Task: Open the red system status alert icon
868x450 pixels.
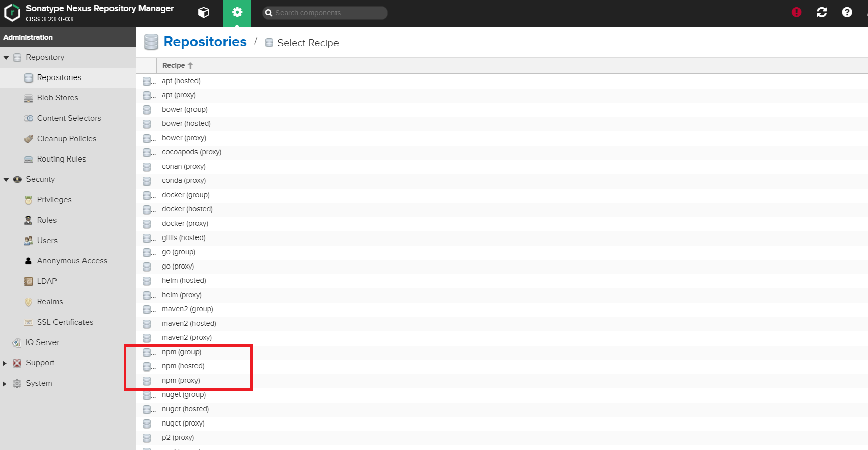Action: tap(796, 12)
